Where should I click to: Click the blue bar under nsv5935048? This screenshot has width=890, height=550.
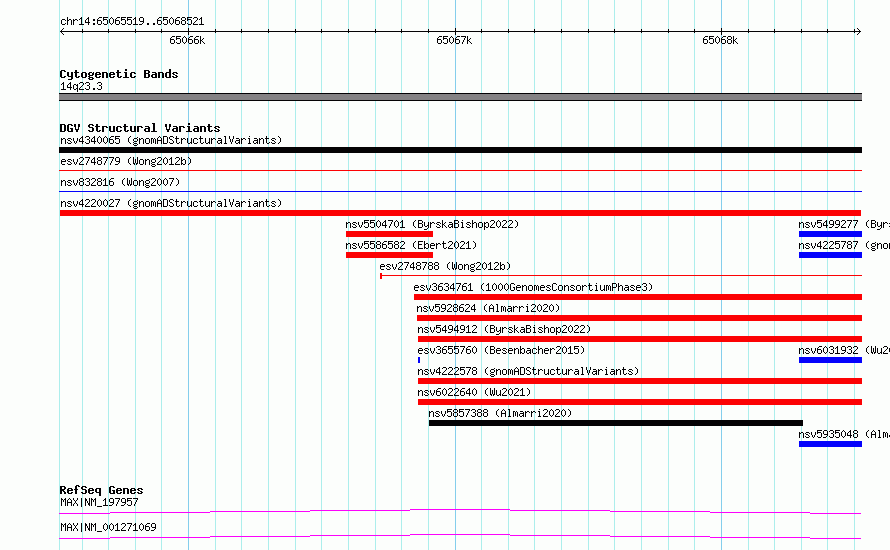pyautogui.click(x=830, y=444)
